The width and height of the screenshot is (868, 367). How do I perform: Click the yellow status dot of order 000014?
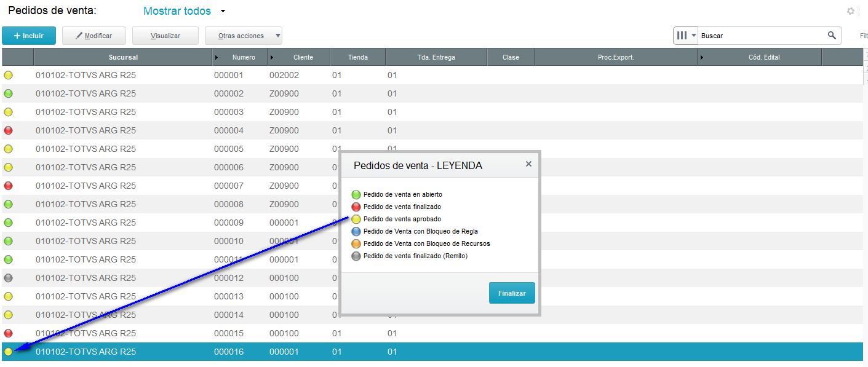point(8,315)
